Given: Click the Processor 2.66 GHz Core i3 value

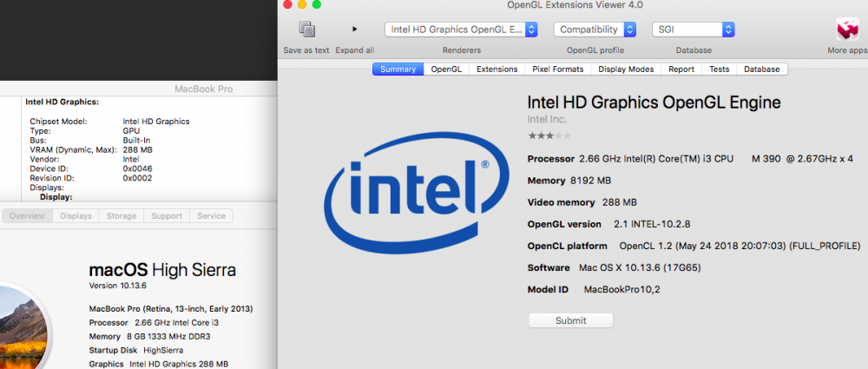Looking at the screenshot, I should (716, 159).
